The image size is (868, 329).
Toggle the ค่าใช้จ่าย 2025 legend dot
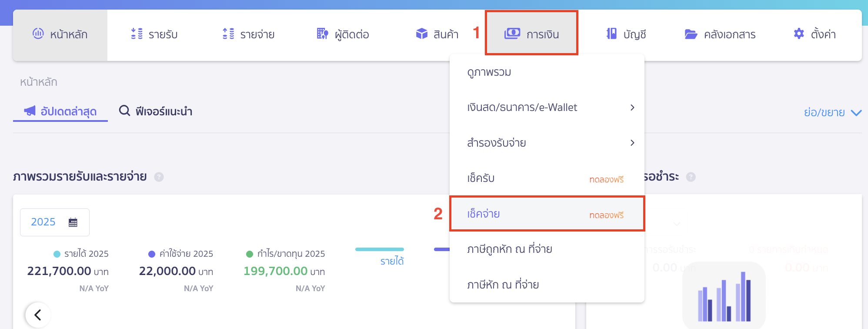coord(151,253)
